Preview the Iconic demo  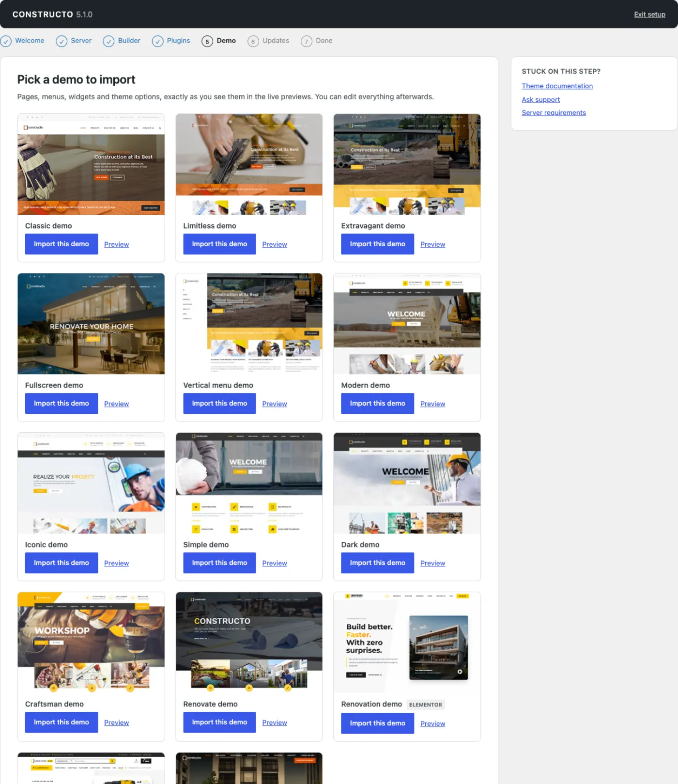(x=116, y=563)
